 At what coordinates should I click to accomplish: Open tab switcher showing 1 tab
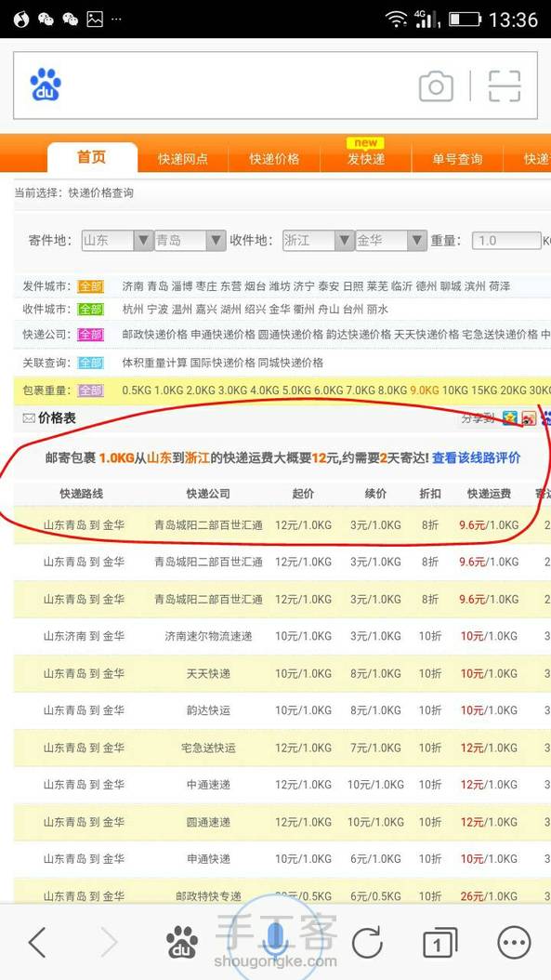pyautogui.click(x=439, y=943)
